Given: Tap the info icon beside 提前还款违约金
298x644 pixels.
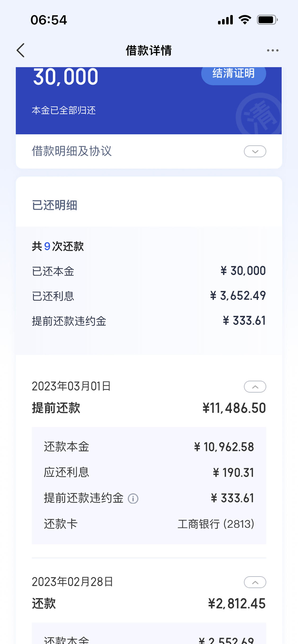Looking at the screenshot, I should [x=133, y=499].
